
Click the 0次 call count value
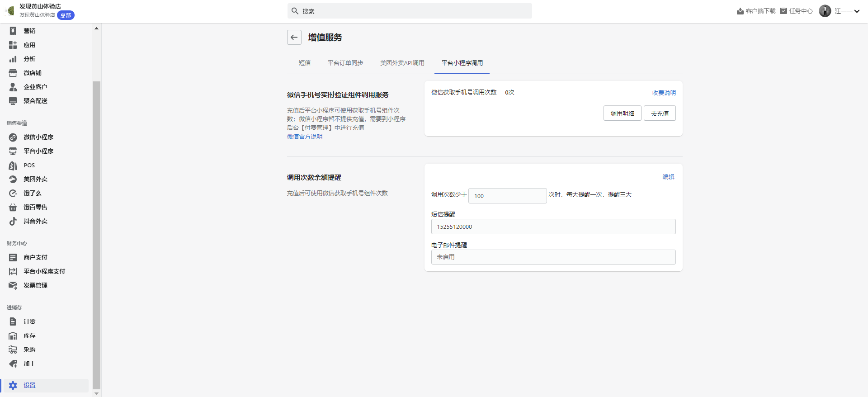[509, 92]
